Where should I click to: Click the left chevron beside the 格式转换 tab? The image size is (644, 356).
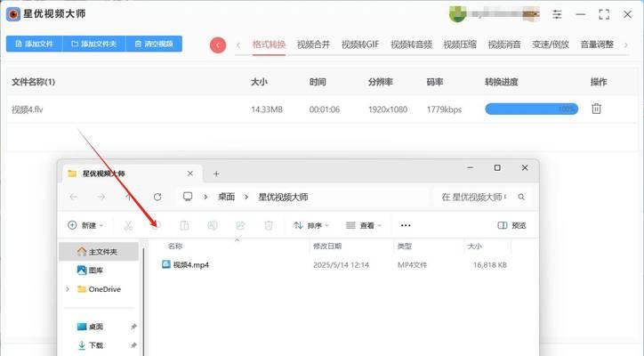(238, 45)
